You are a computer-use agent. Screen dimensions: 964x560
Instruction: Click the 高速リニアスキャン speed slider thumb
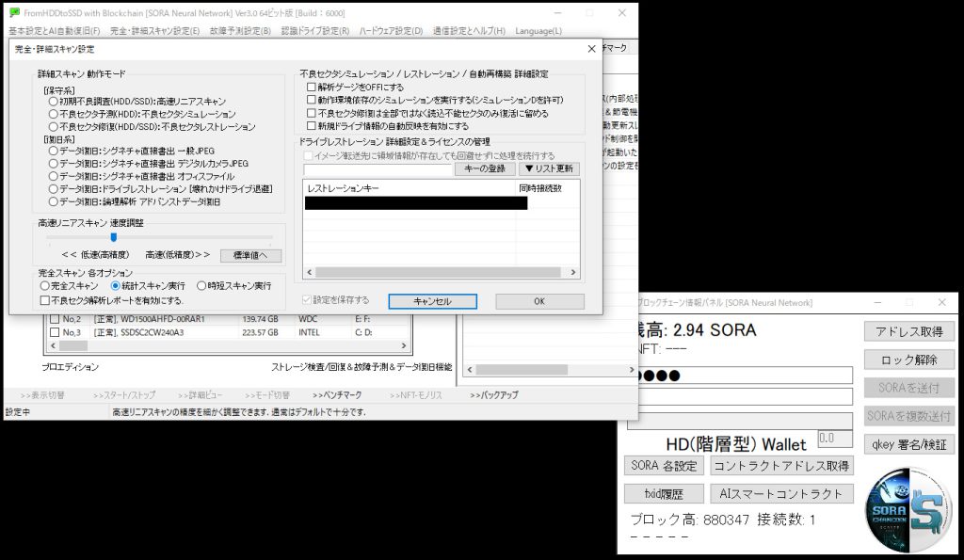[x=113, y=237]
